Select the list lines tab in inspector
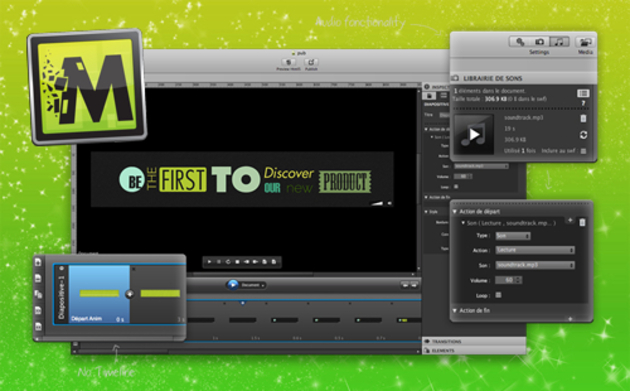Image resolution: width=630 pixels, height=391 pixels. click(x=443, y=96)
